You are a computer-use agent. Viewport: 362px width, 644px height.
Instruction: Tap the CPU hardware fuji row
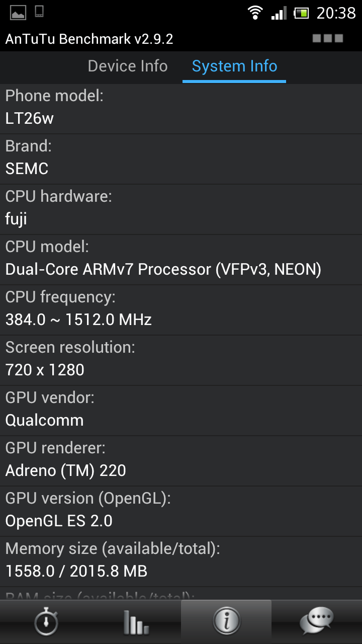point(181,209)
